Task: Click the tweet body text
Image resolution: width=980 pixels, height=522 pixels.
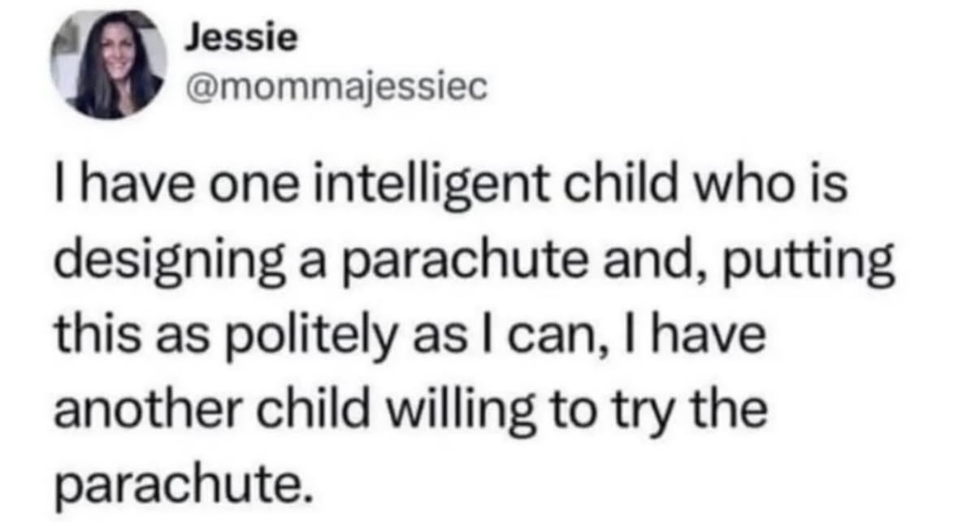Action: (474, 340)
